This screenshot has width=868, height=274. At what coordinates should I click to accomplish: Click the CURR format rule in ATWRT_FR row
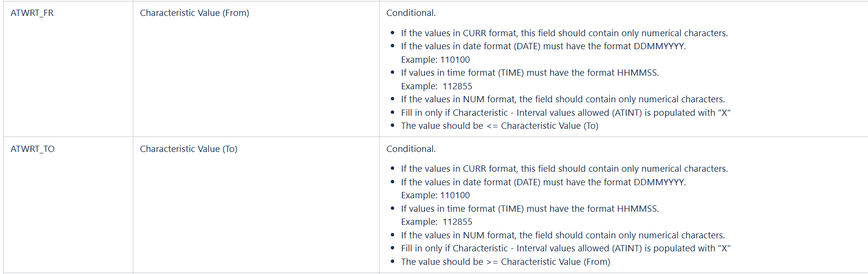[x=564, y=33]
